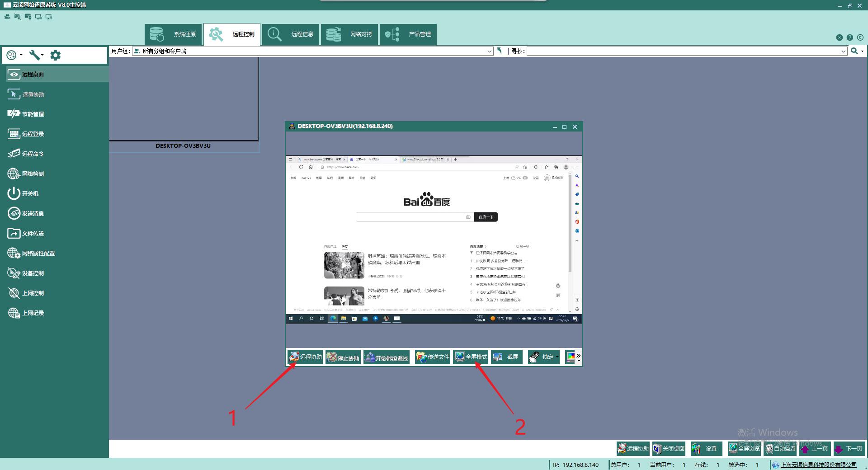The width and height of the screenshot is (868, 470).
Task: Click 设置 in the bottom toolbar
Action: point(706,449)
